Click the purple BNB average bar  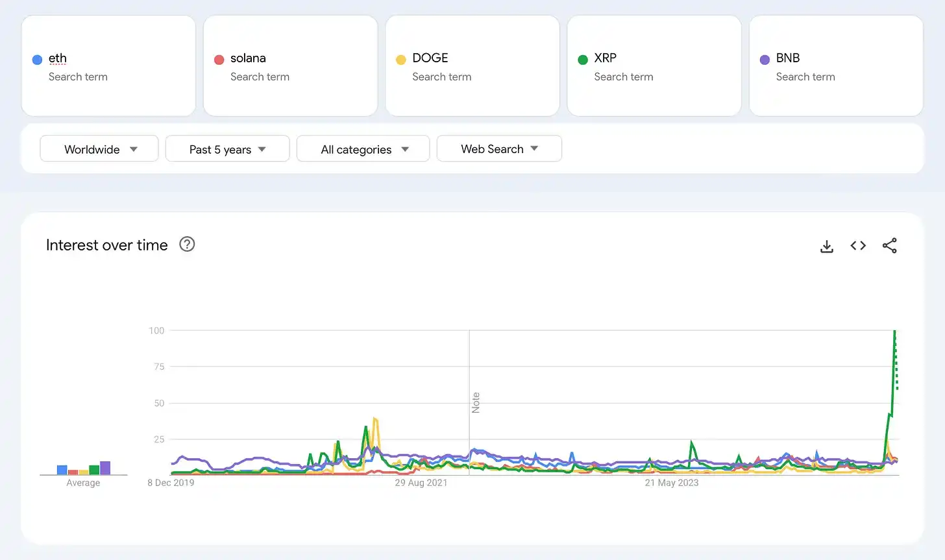click(105, 468)
